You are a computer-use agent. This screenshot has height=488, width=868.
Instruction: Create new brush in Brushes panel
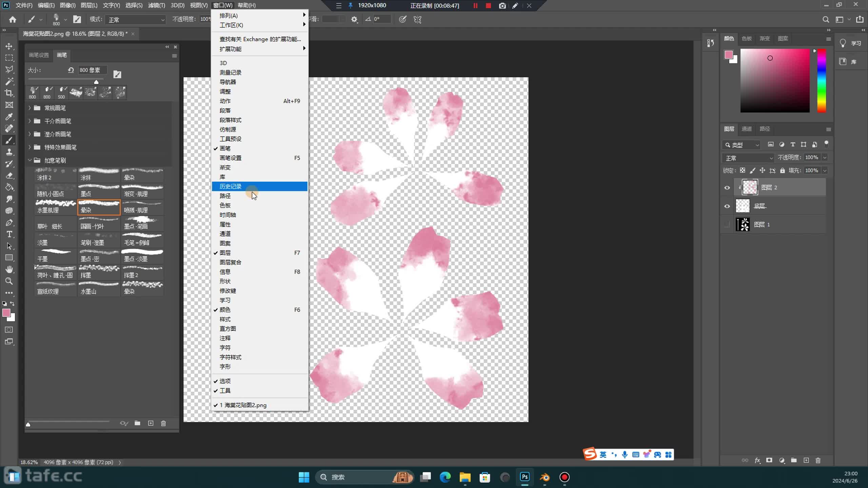coord(151,423)
